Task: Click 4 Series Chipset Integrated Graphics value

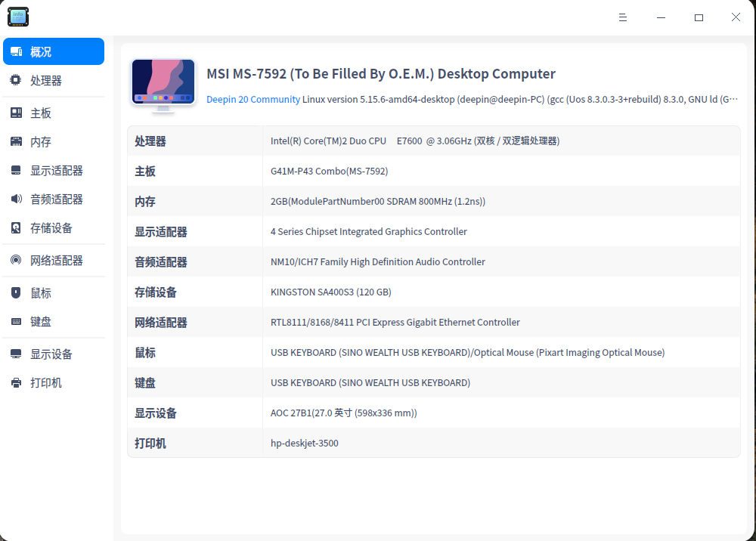Action: tap(369, 232)
